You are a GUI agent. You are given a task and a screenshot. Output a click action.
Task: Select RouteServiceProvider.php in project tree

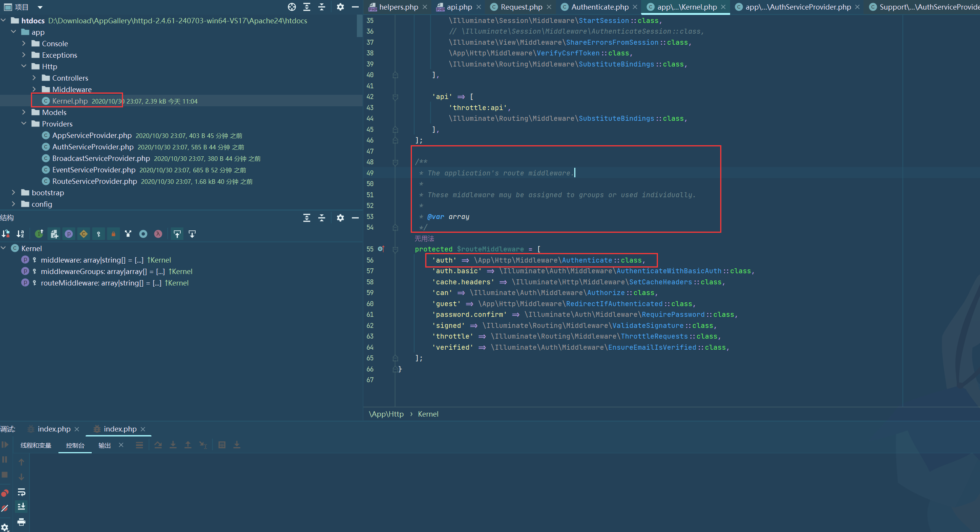click(x=94, y=181)
